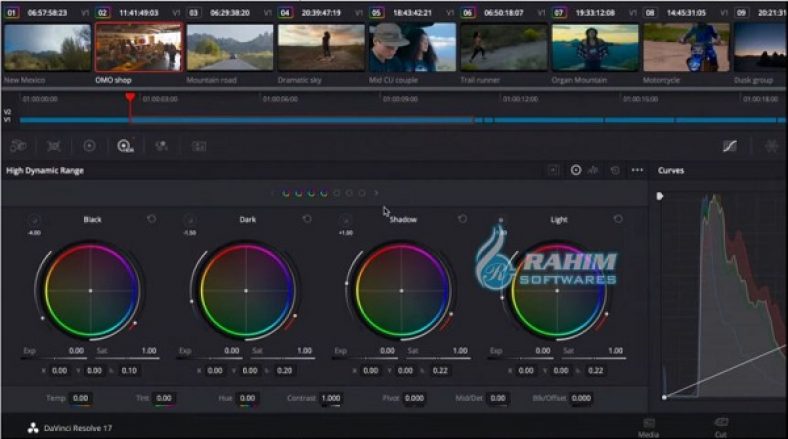Go to next wheel bank with right chevron
The height and width of the screenshot is (439, 788).
click(x=376, y=193)
